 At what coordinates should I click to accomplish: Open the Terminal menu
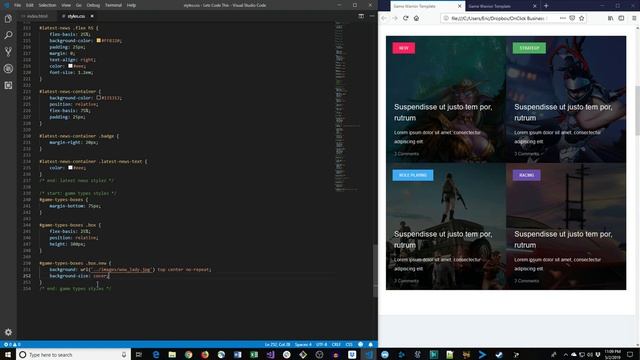pos(113,5)
